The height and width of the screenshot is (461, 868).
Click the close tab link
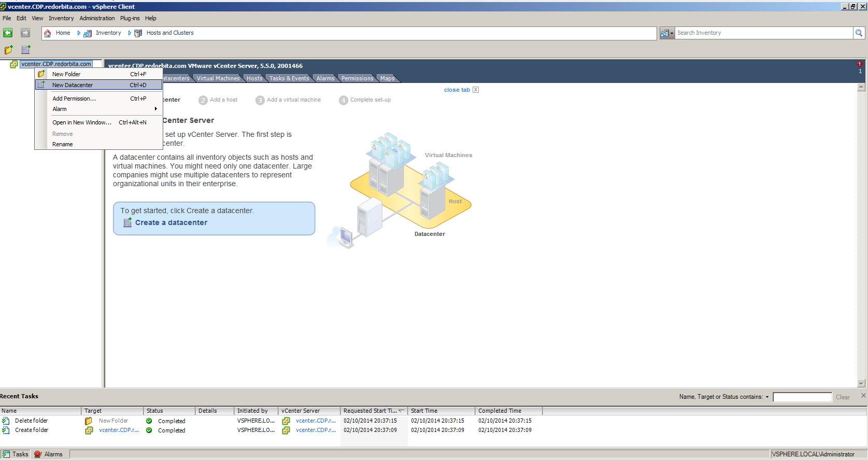coord(457,90)
